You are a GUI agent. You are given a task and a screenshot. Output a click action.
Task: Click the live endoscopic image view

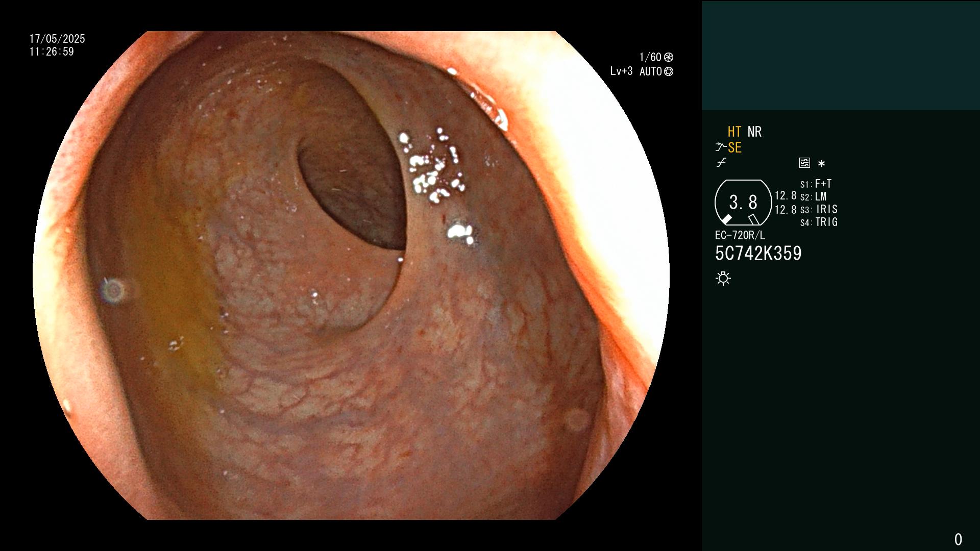tap(351, 275)
